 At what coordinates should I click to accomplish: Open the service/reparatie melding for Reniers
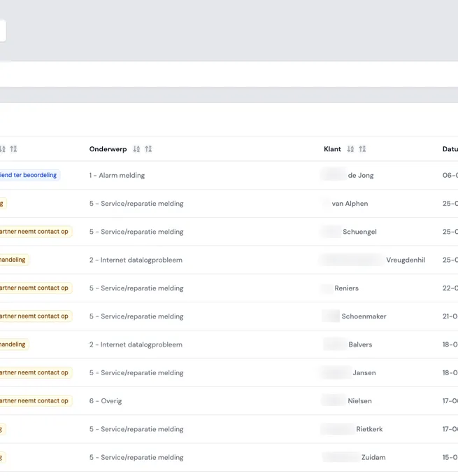point(136,288)
